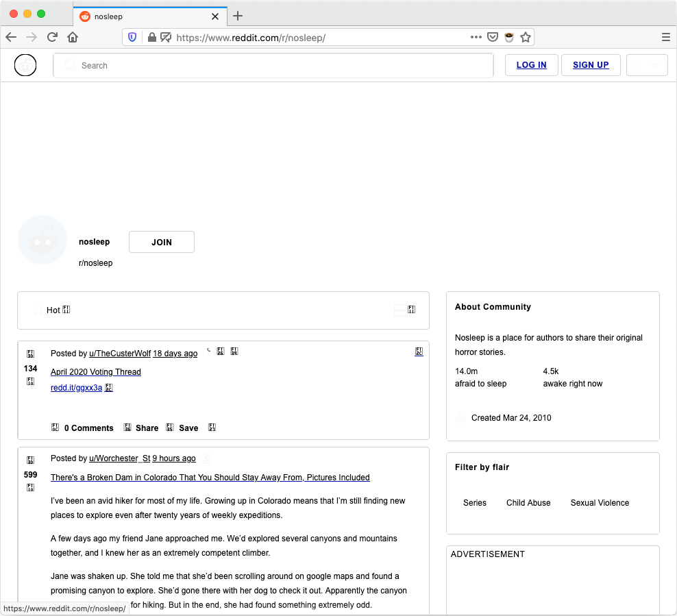Open a new tab with the plus button
The image size is (677, 616).
point(238,16)
